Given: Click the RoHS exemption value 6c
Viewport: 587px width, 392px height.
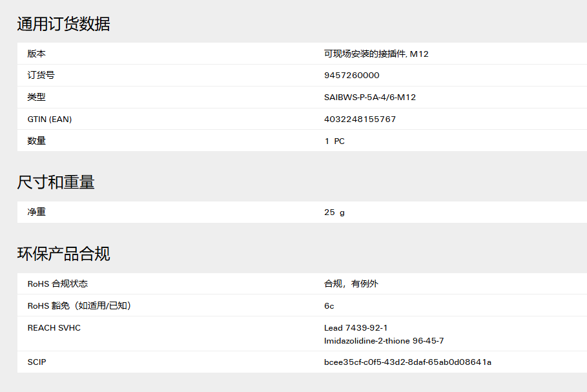Looking at the screenshot, I should 329,306.
